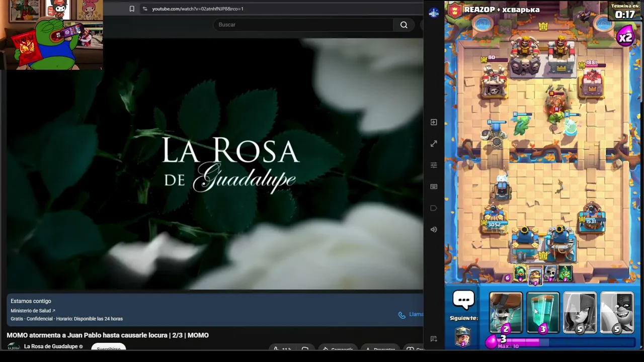Click your left princess tower showing 3052
Screen dimensions: 644x362
(x=494, y=219)
